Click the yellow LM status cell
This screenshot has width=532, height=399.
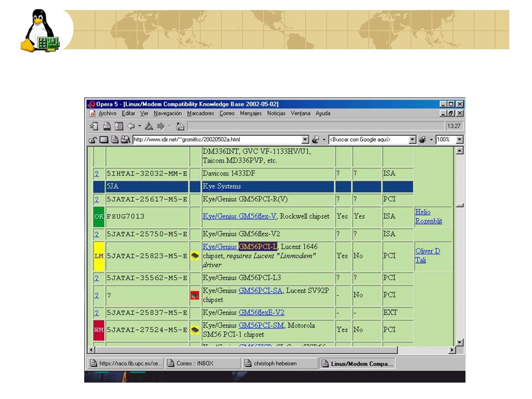(99, 256)
